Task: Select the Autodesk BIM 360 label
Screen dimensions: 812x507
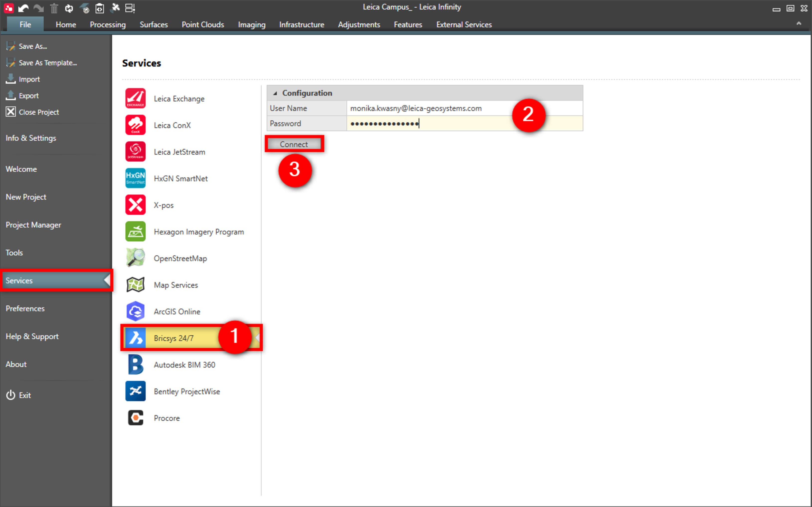Action: 185,365
